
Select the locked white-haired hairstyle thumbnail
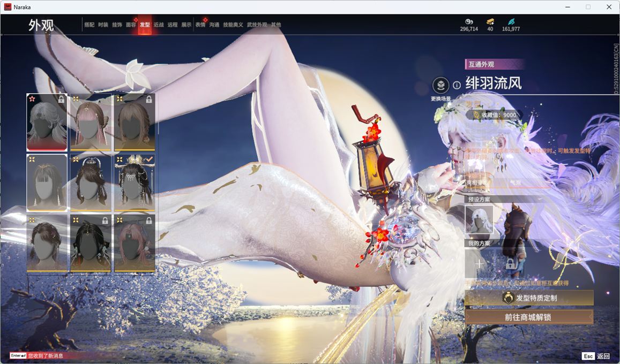coord(47,123)
